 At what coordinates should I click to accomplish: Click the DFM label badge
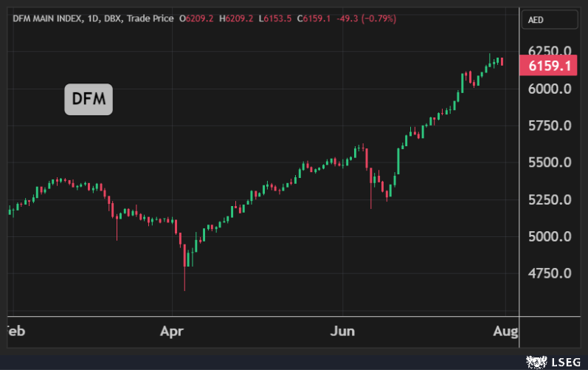pos(89,100)
